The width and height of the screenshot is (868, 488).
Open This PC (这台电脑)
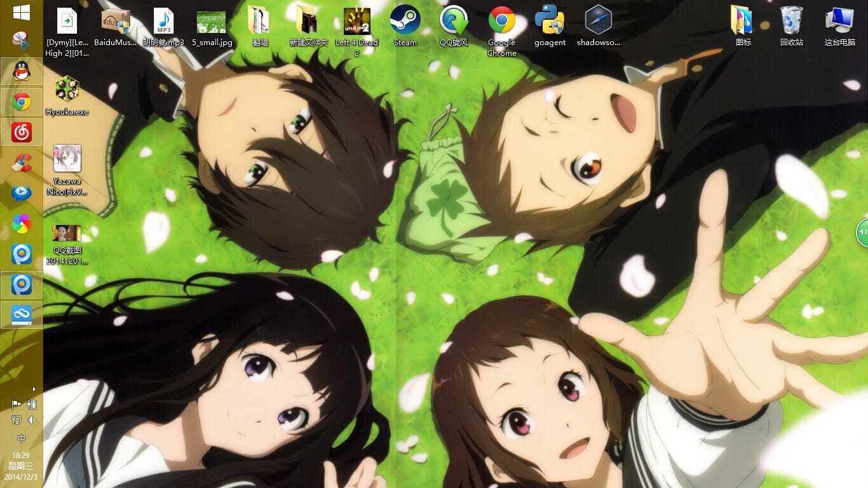pyautogui.click(x=839, y=21)
